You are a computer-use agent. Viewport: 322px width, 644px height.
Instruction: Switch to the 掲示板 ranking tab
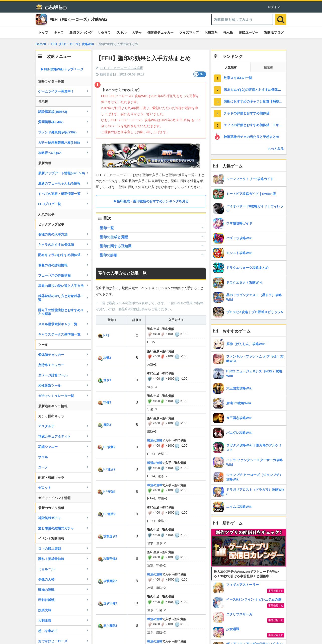click(268, 67)
